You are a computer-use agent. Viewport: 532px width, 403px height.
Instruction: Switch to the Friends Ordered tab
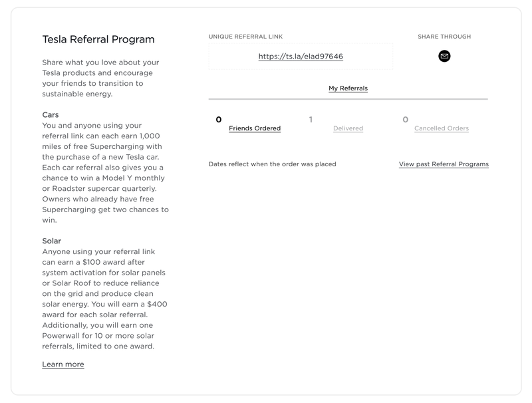pos(255,128)
